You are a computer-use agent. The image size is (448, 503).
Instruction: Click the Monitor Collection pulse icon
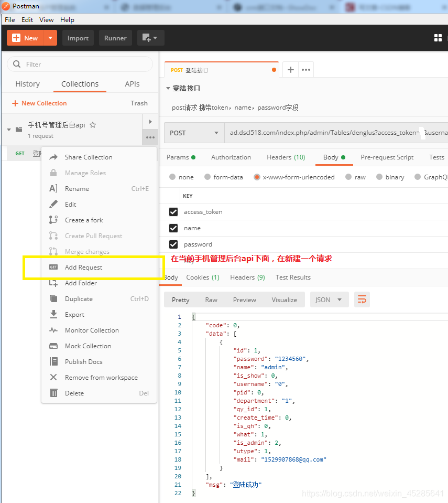tap(53, 330)
